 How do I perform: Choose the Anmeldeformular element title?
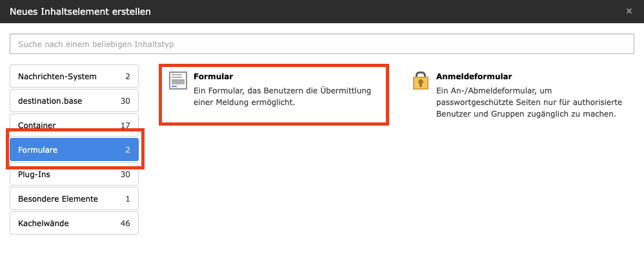tap(474, 77)
